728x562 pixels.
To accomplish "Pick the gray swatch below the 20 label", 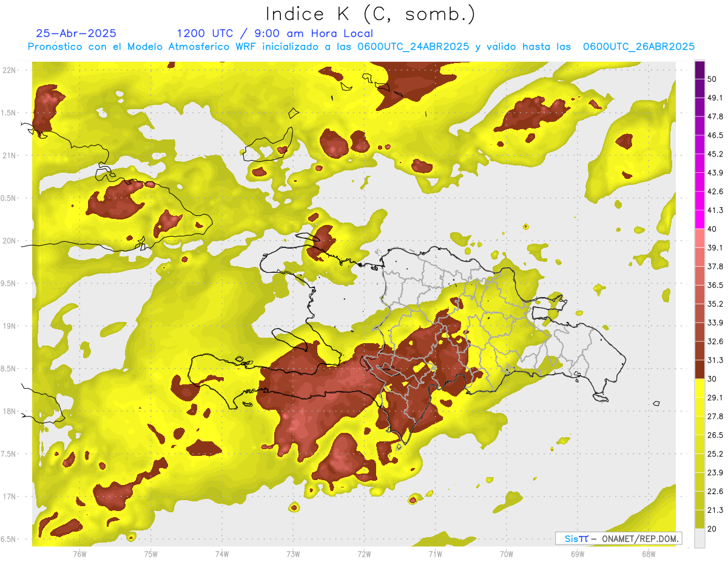I will (x=699, y=538).
